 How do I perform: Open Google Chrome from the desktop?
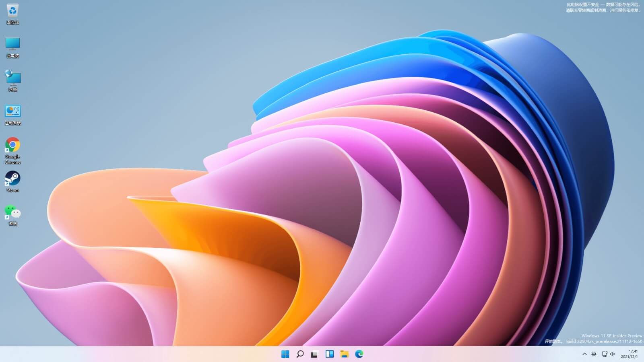(x=12, y=146)
